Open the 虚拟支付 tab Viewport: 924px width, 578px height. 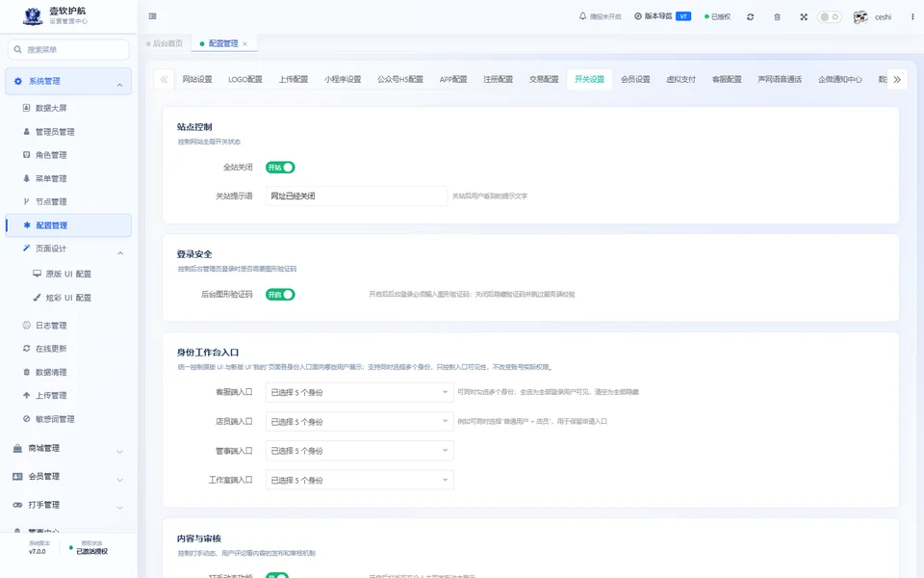pyautogui.click(x=681, y=79)
